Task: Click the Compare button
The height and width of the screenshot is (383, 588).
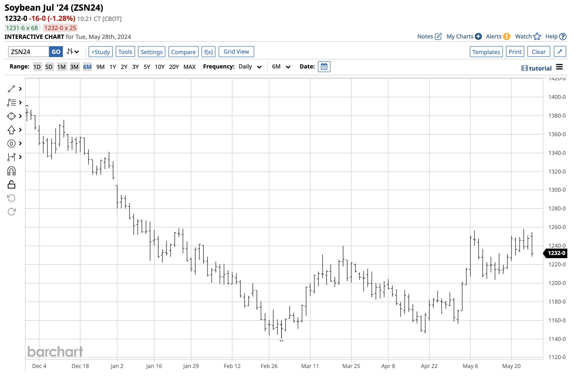Action: (183, 52)
